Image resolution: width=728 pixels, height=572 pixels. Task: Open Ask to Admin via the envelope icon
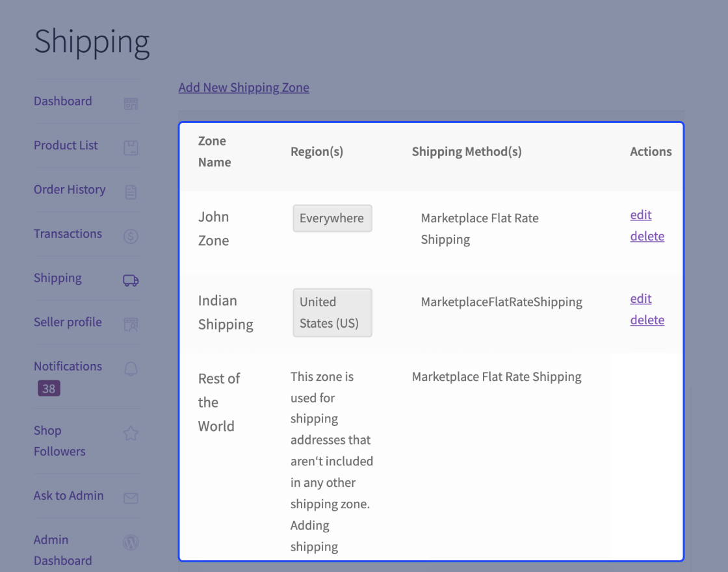coord(131,498)
